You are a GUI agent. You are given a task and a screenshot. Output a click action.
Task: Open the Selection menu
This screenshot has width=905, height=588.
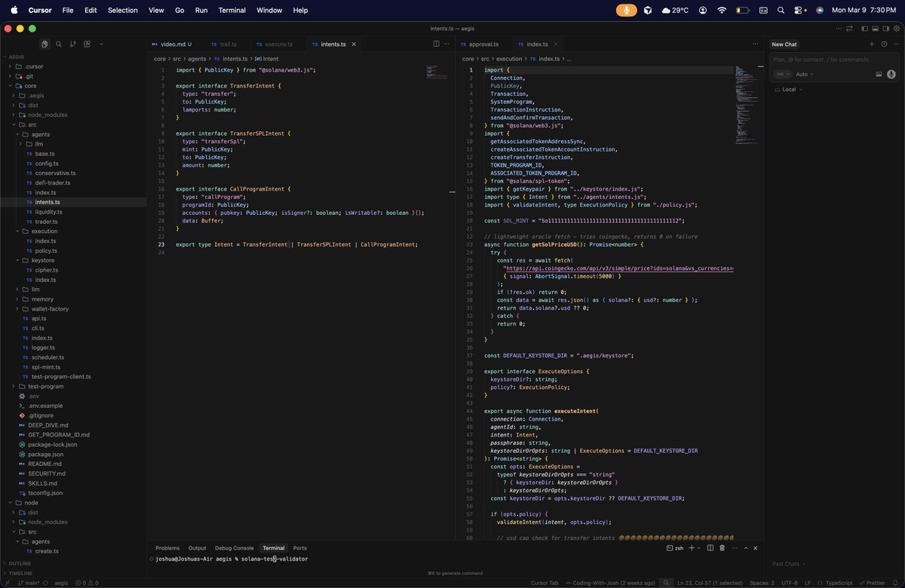click(x=123, y=10)
